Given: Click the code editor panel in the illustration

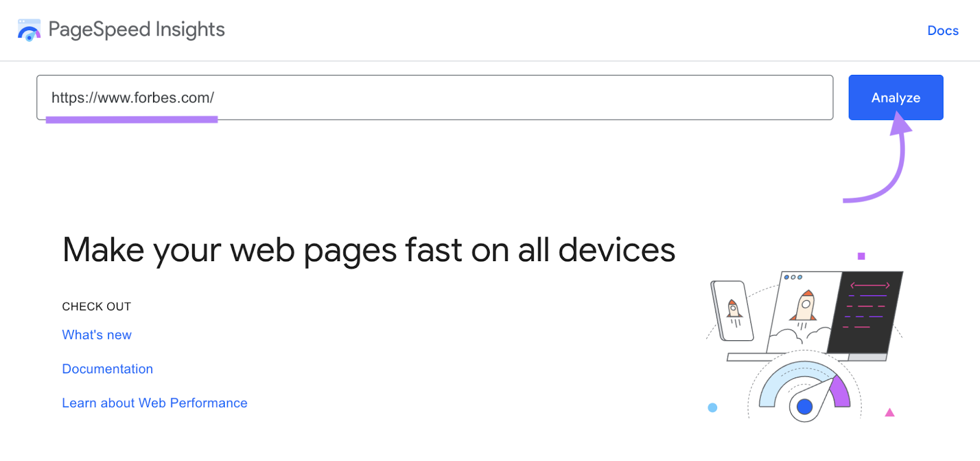Looking at the screenshot, I should click(x=867, y=313).
